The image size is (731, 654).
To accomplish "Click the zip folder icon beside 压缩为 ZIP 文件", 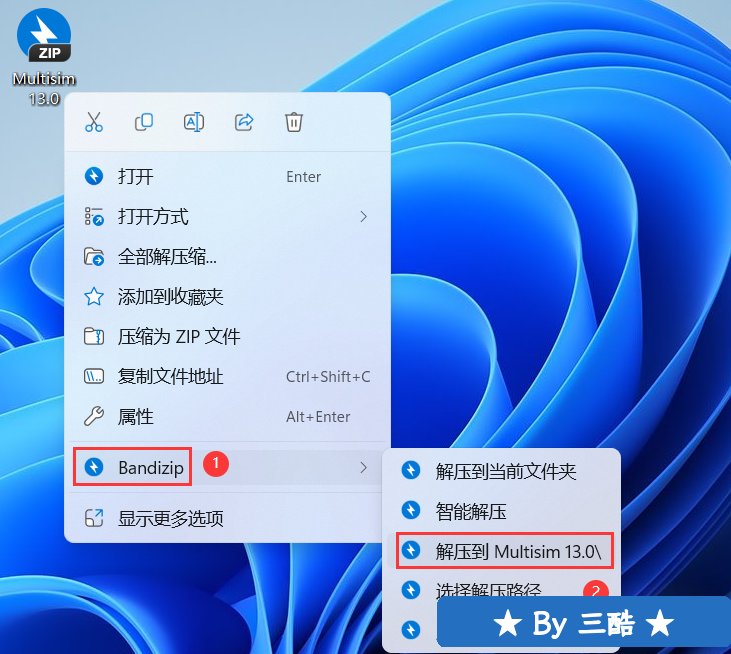I will click(94, 336).
